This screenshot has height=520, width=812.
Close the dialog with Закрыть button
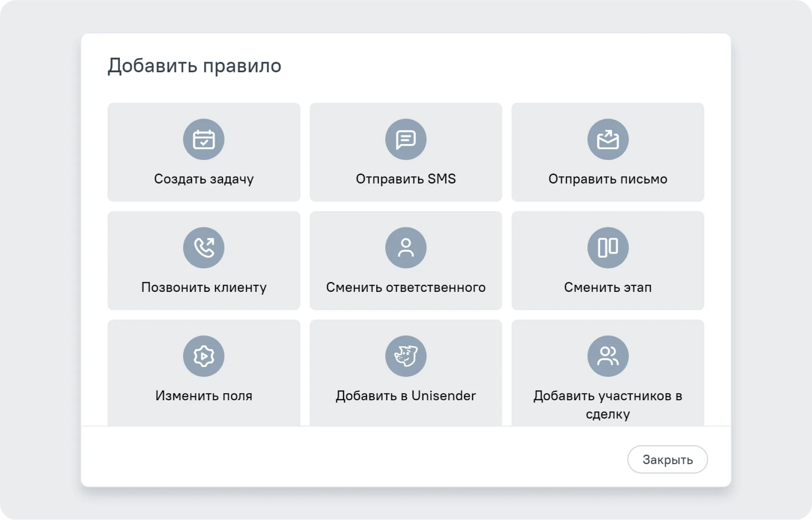[x=667, y=460]
